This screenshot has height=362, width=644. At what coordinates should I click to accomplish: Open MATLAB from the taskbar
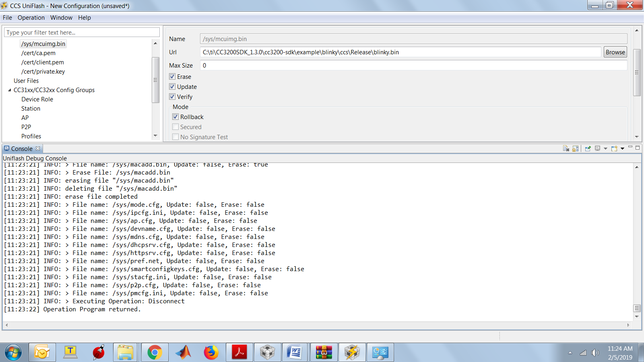[x=183, y=353]
